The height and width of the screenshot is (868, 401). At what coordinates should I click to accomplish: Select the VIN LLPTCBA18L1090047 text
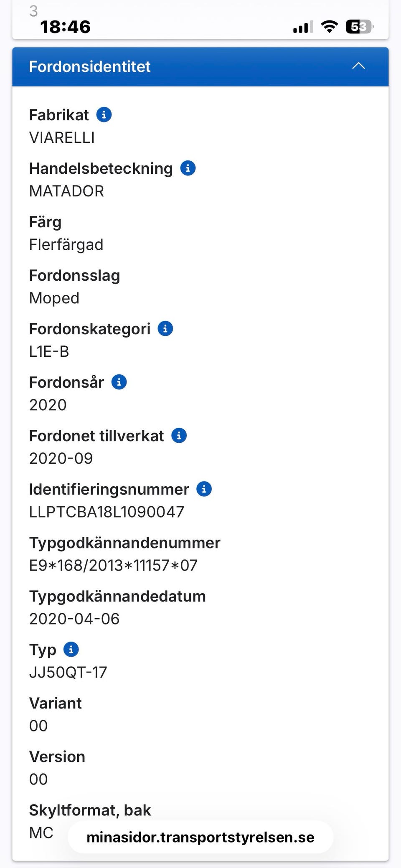click(x=107, y=512)
